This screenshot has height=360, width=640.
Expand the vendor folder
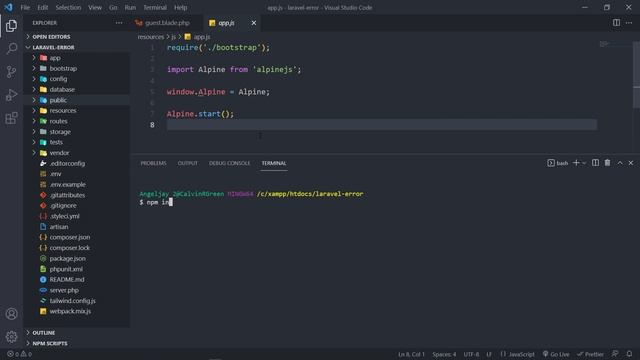[77, 153]
